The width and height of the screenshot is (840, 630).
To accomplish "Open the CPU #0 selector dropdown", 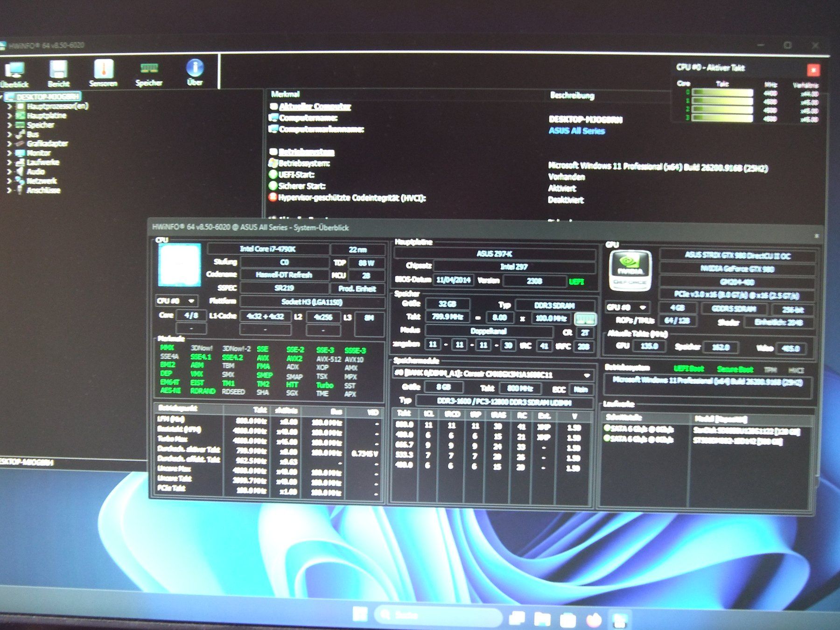I will pos(176,301).
